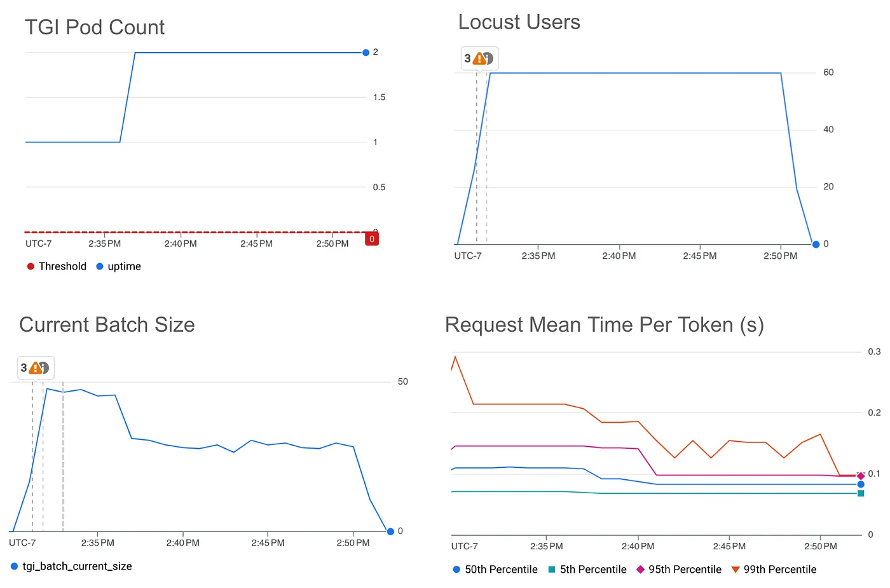Image resolution: width=890 pixels, height=588 pixels.
Task: Click the batch size endpoint dot at 0
Action: click(x=390, y=531)
